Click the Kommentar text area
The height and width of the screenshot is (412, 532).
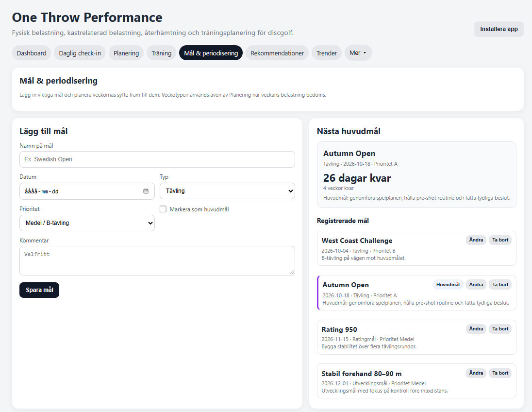pos(157,260)
